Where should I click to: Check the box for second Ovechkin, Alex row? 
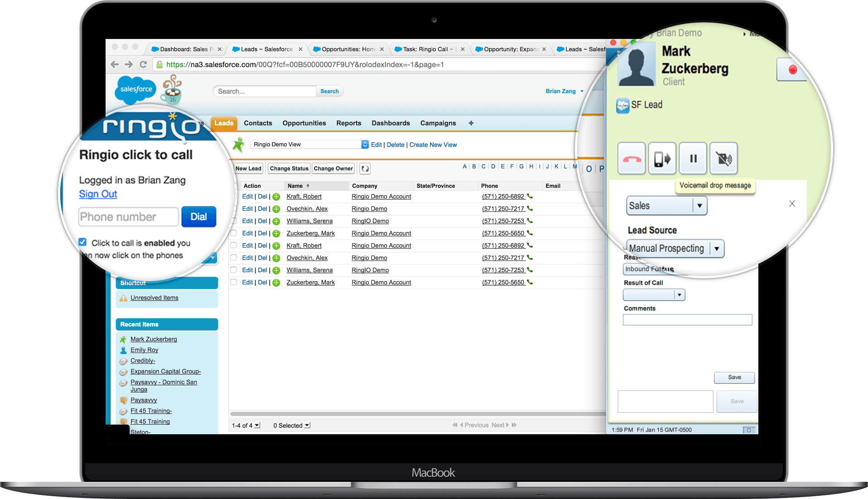pyautogui.click(x=234, y=257)
